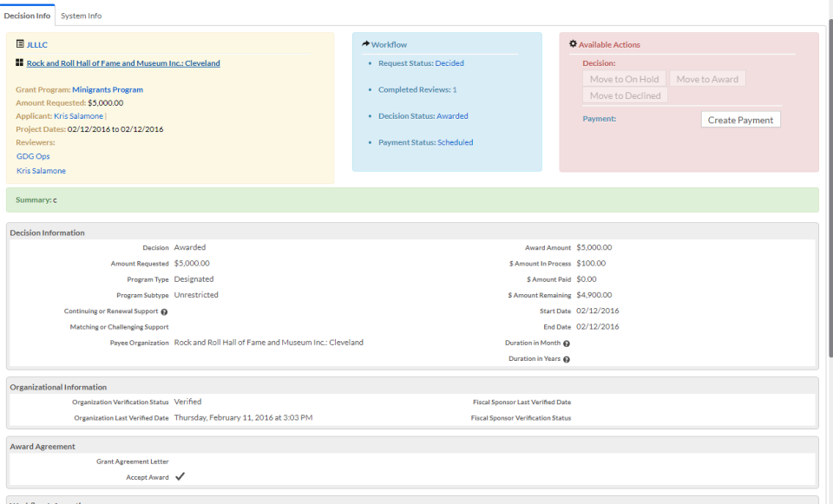This screenshot has width=833, height=504.
Task: Open help for Duration in Month
Action: (x=567, y=343)
